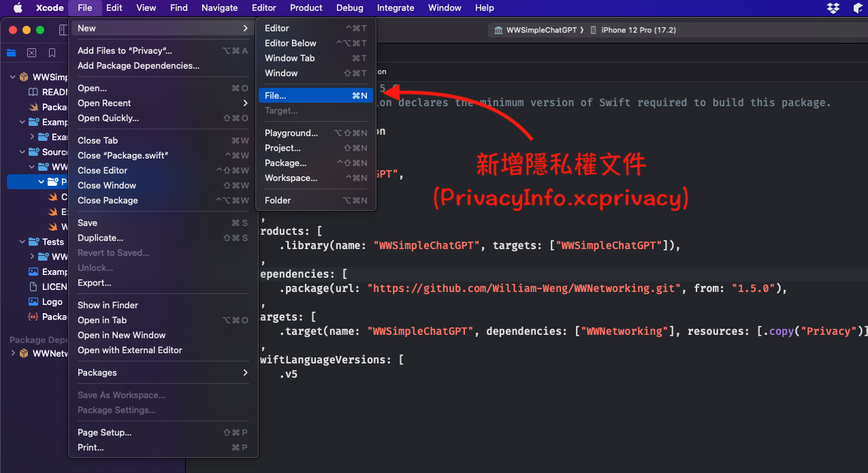
Task: Click the Apple menu logo
Action: 18,7
